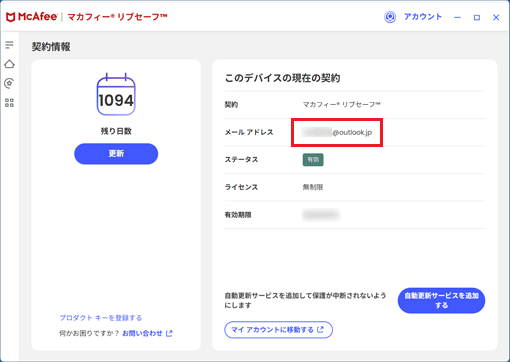The image size is (510, 362).
Task: Click the マカフィー リブセーフ contract value
Action: coord(342,105)
